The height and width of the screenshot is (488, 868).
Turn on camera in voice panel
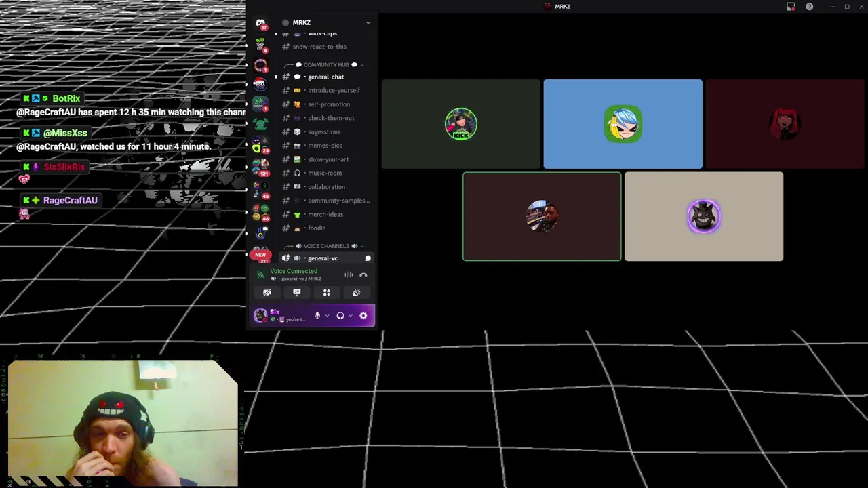(x=267, y=293)
